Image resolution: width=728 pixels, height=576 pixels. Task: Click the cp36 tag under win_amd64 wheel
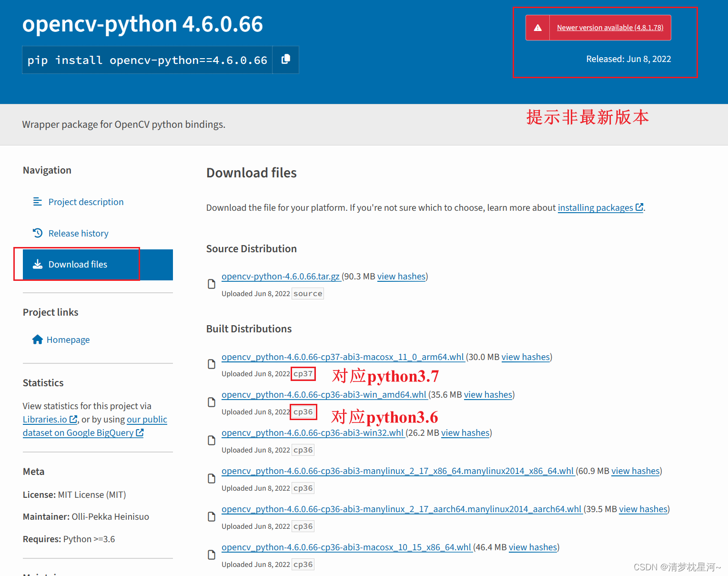click(x=303, y=411)
